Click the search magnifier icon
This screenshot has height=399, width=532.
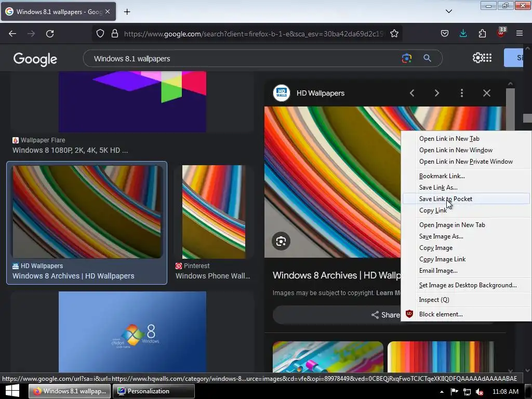coord(427,58)
